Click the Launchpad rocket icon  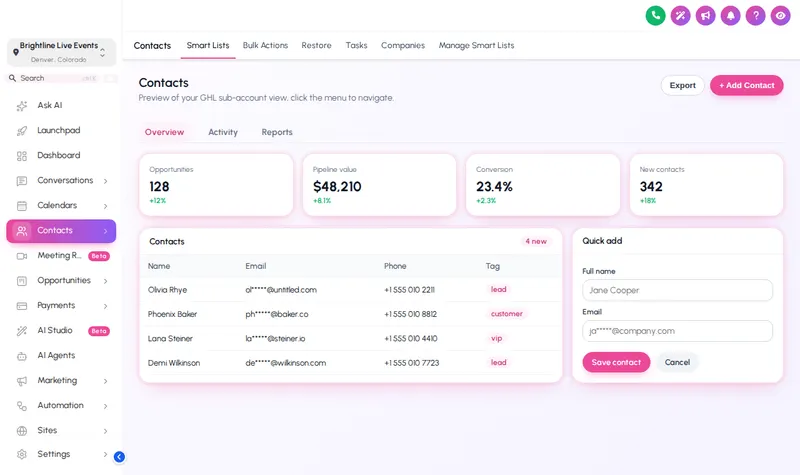(21, 131)
